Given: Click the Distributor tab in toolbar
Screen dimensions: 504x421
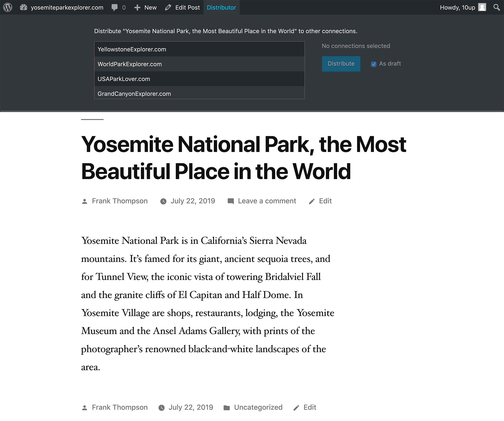Looking at the screenshot, I should coord(221,7).
